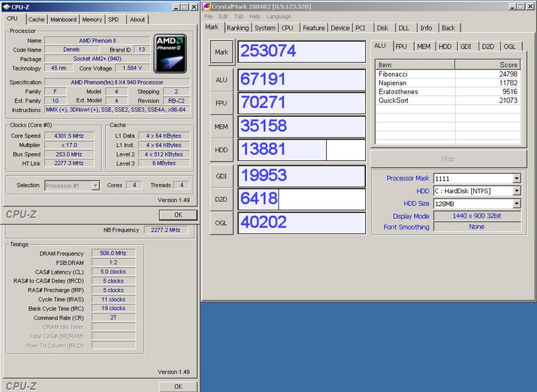Click the ALU benchmark button
Viewport: 537px width, 392px height.
(222, 80)
